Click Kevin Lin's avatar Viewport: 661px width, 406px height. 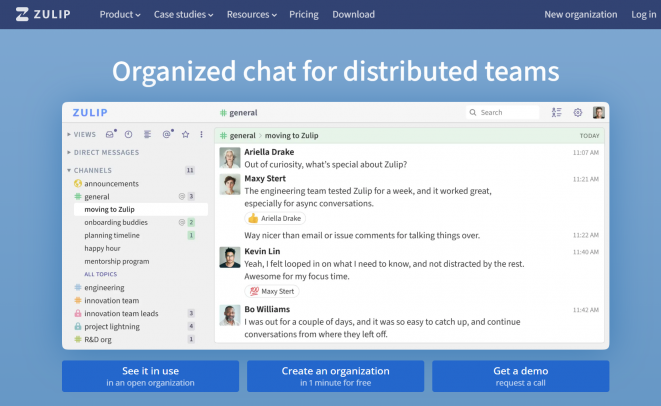[230, 257]
